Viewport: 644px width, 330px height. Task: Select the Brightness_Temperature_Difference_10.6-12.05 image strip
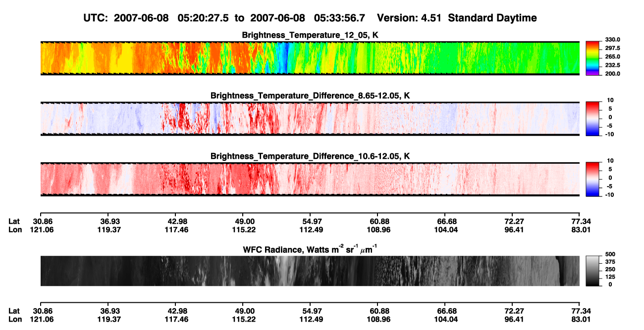click(x=310, y=179)
